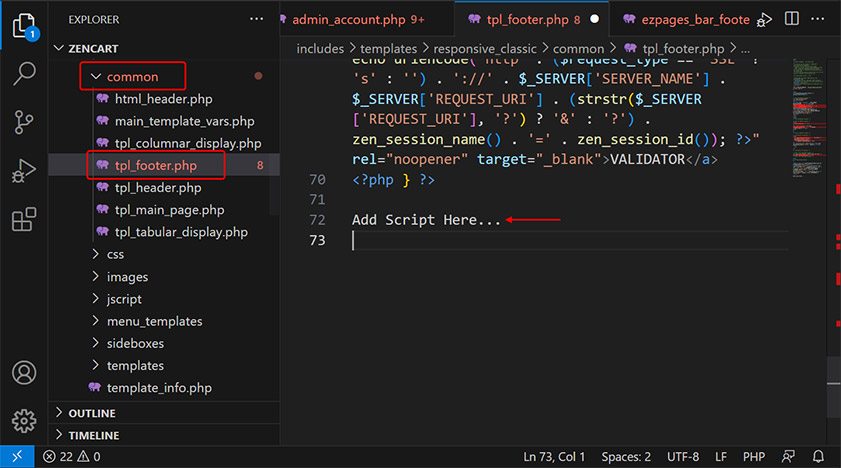Click the Spaces: 2 indentation setting

click(626, 457)
